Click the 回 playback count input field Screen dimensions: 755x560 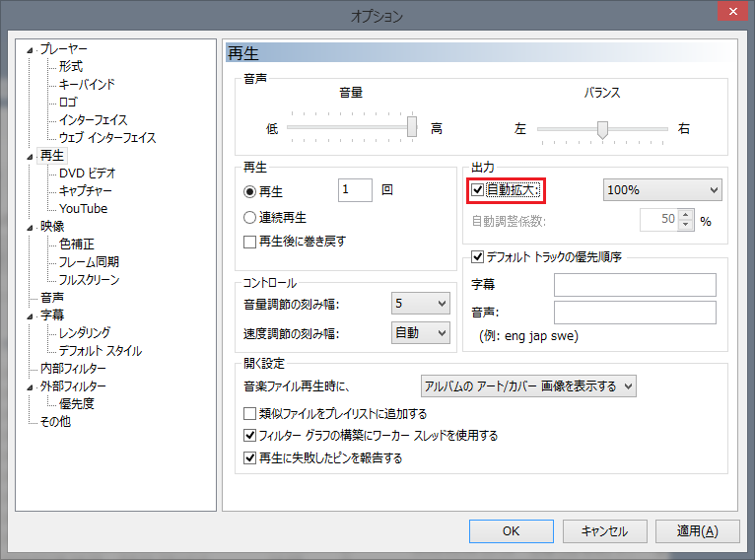click(x=355, y=189)
